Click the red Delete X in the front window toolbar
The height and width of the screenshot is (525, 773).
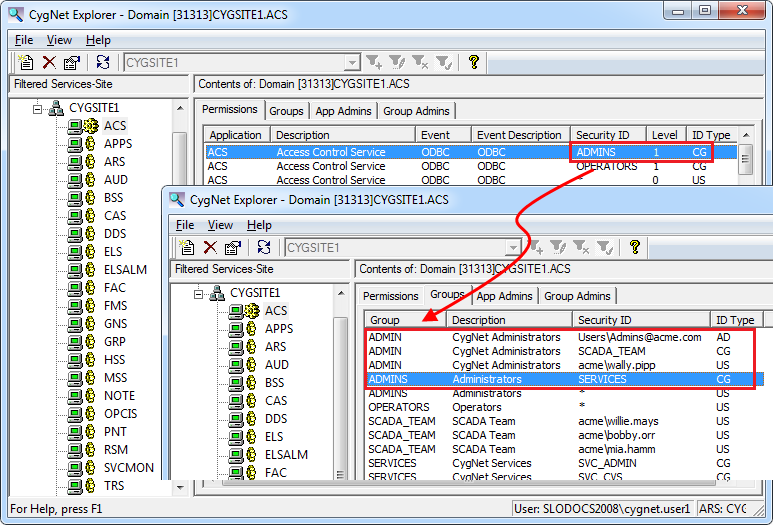[x=210, y=247]
